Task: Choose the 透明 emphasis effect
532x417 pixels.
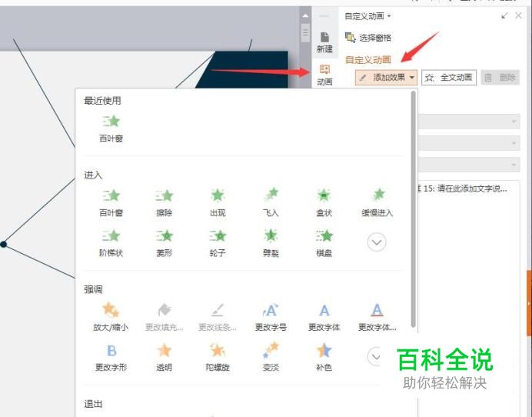Action: pos(165,358)
